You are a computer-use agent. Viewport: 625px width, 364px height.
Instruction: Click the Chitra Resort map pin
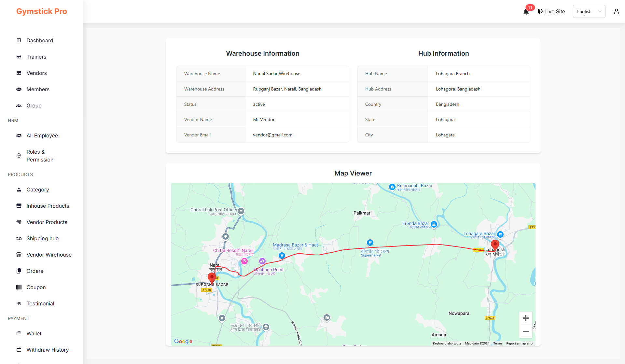244,261
